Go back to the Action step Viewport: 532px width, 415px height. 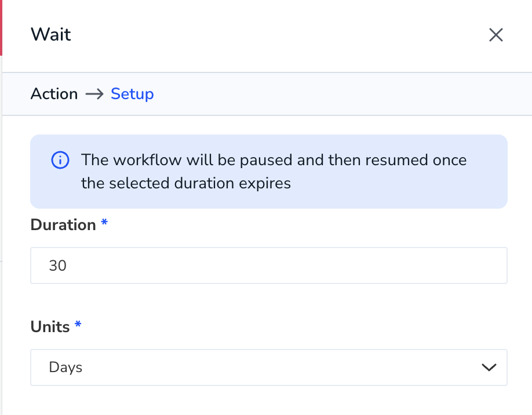54,94
